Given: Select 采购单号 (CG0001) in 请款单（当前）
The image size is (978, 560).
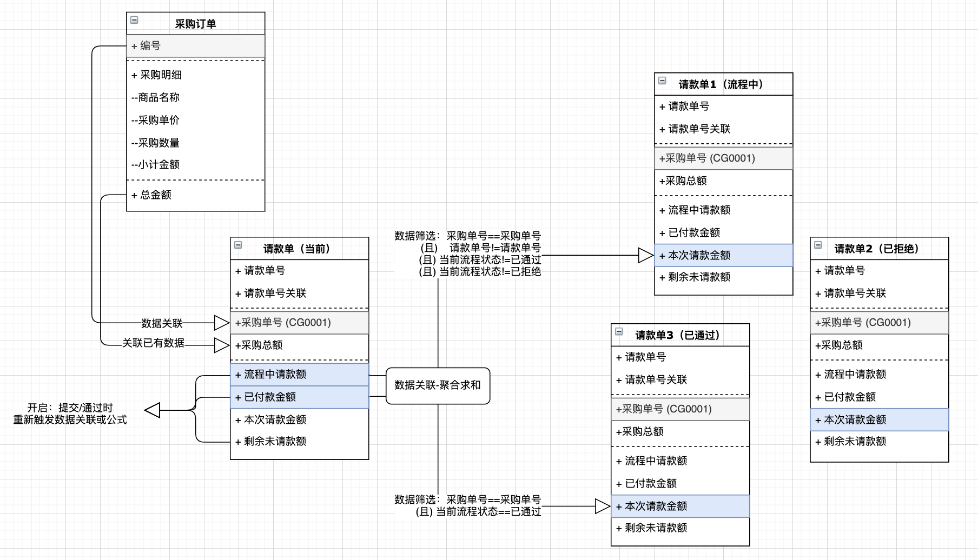Looking at the screenshot, I should pos(300,323).
